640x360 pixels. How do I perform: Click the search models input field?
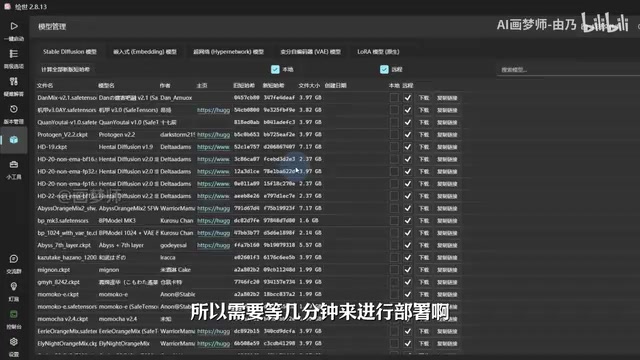(568, 70)
